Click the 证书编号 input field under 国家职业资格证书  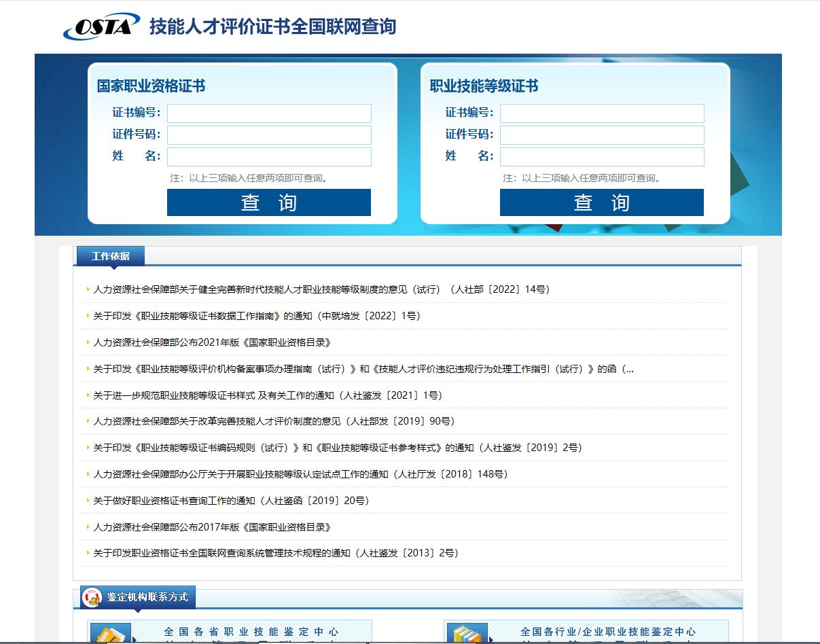[269, 113]
